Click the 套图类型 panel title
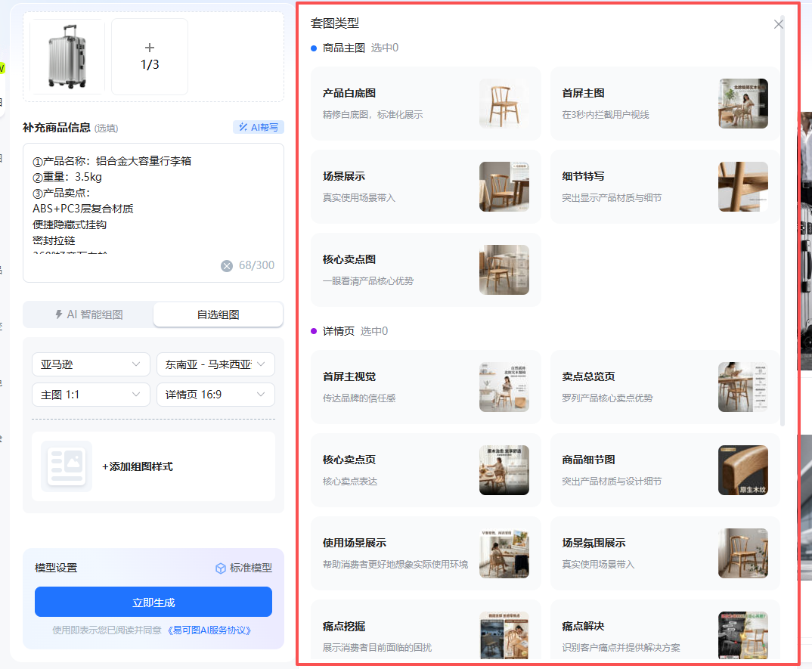Screen dimensions: 812x669 tap(334, 23)
